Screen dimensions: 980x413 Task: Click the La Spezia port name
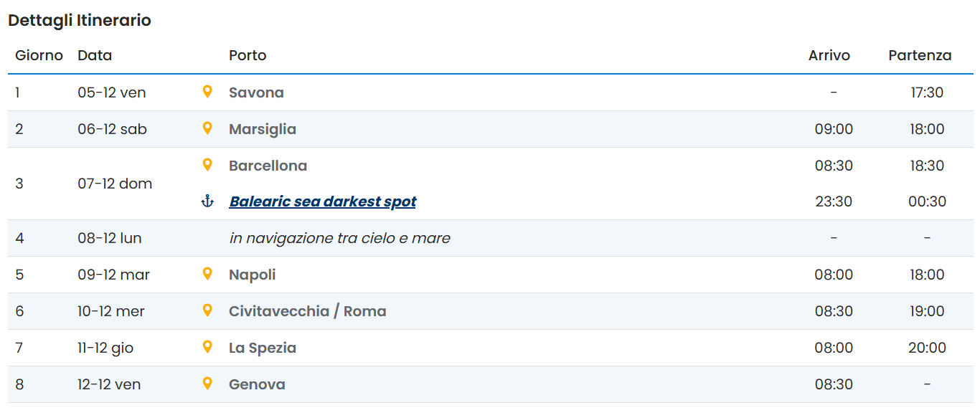262,348
